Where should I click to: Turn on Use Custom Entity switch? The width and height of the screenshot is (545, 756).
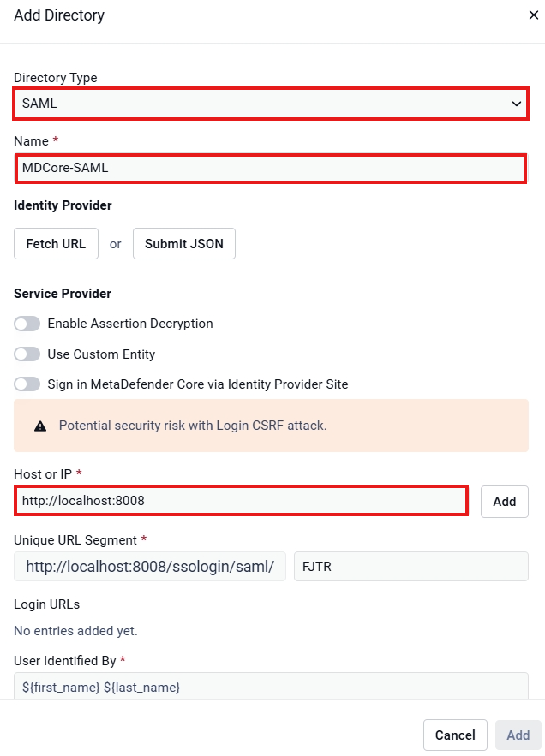27,354
